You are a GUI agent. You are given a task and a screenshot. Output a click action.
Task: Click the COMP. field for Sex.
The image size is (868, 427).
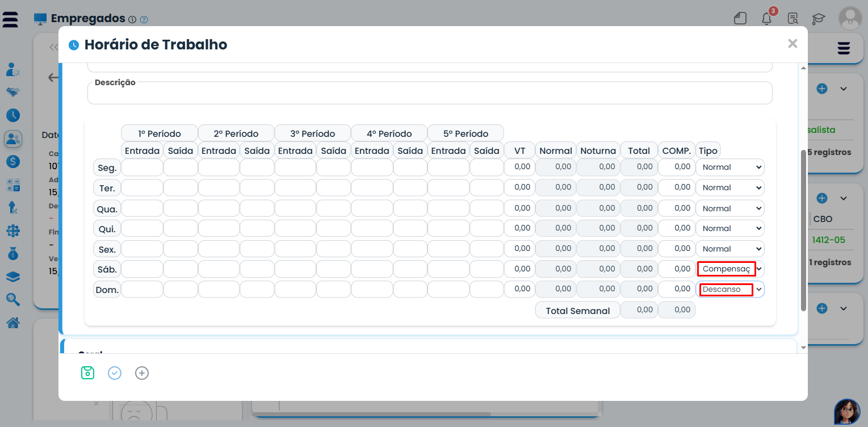pos(677,249)
